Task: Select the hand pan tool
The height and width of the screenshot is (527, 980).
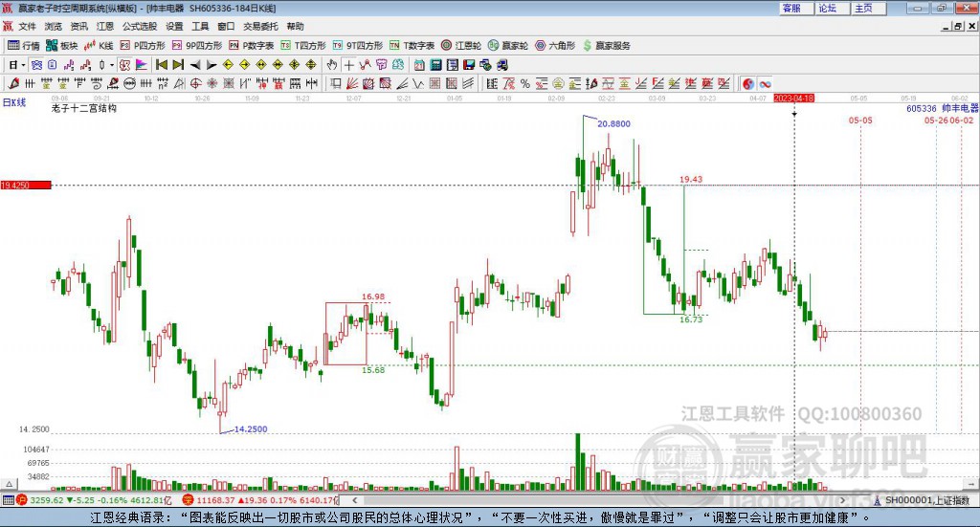Action: [332, 65]
